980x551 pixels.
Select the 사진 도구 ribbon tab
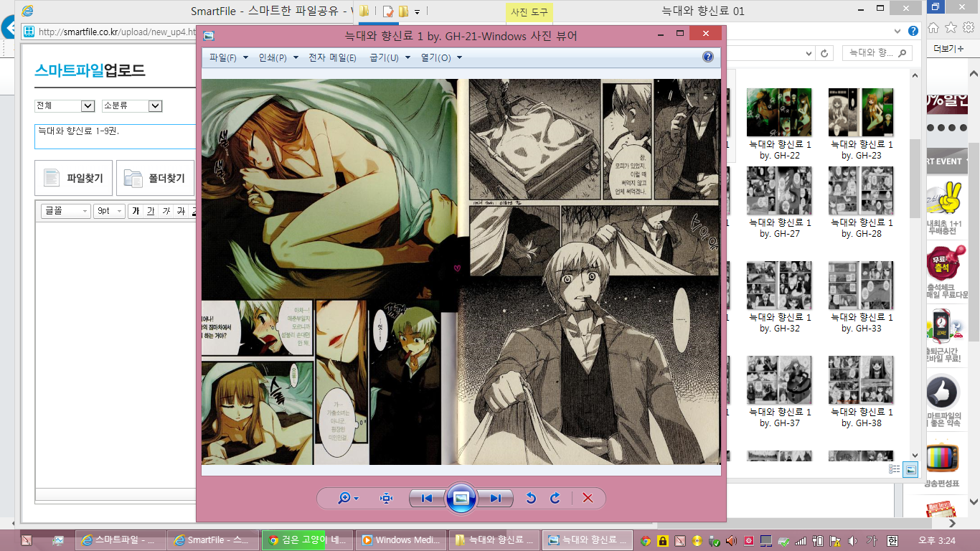[529, 11]
